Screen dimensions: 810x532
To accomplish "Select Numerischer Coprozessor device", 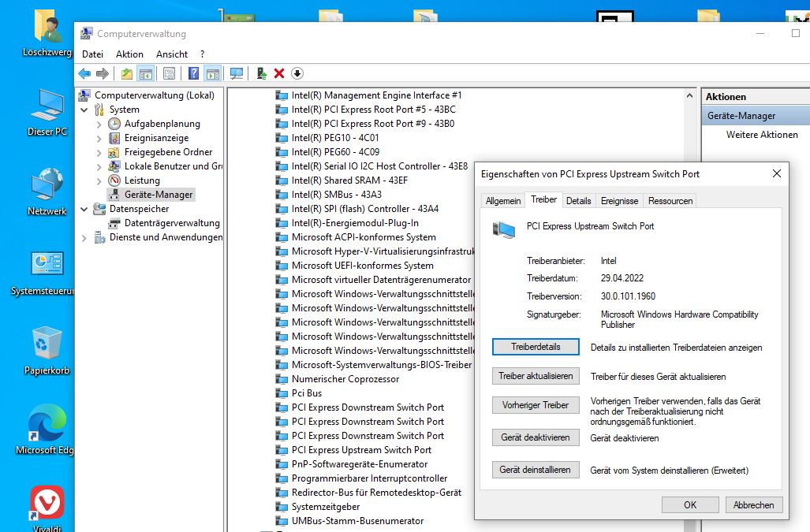I will coord(338,379).
